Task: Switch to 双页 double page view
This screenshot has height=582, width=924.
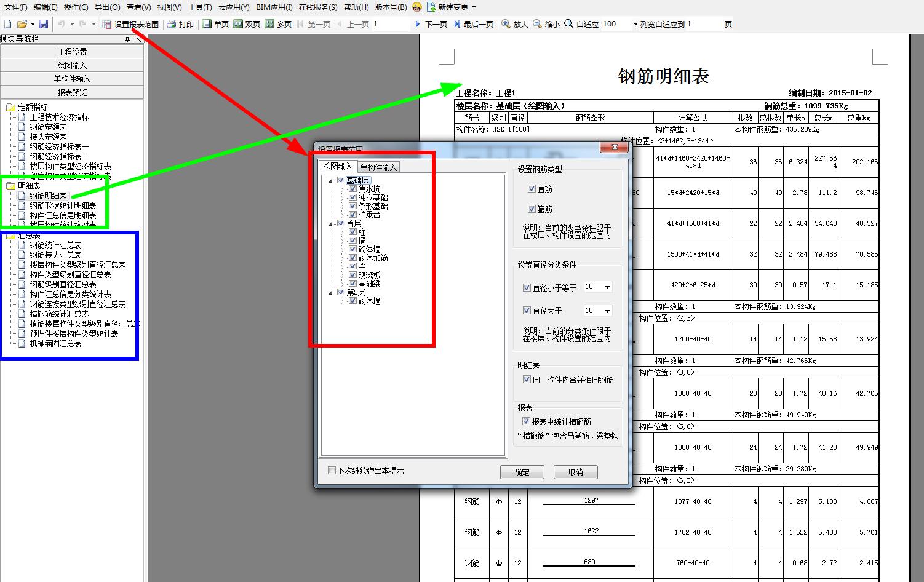Action: 247,24
